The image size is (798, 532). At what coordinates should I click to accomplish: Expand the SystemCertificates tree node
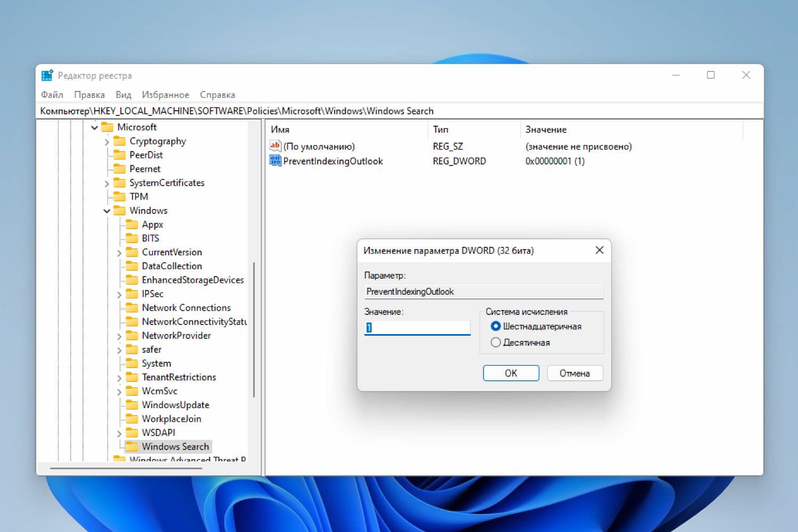(x=107, y=184)
